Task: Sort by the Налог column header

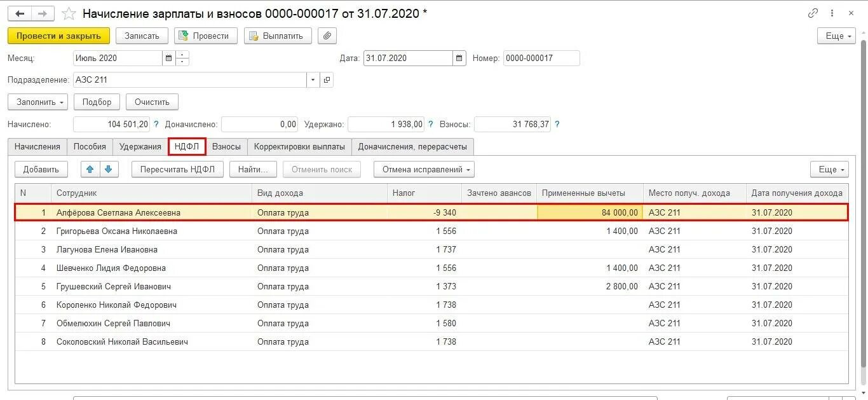Action: [x=424, y=193]
